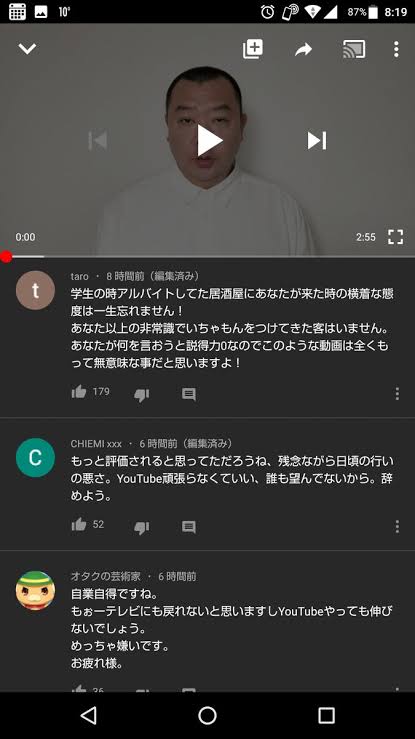
Task: Play the video with center play button
Action: [x=209, y=140]
